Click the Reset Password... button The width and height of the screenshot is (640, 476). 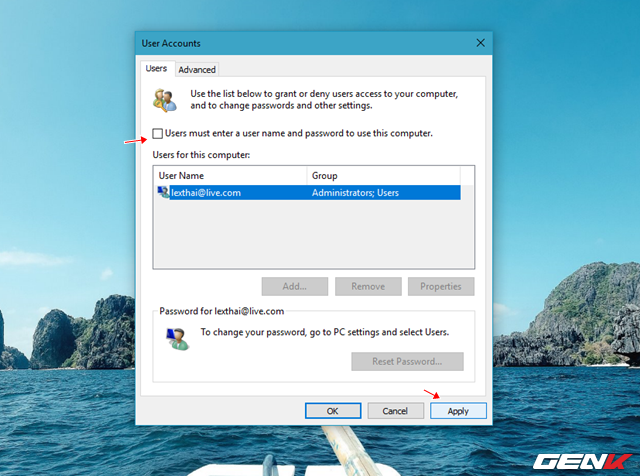(407, 361)
